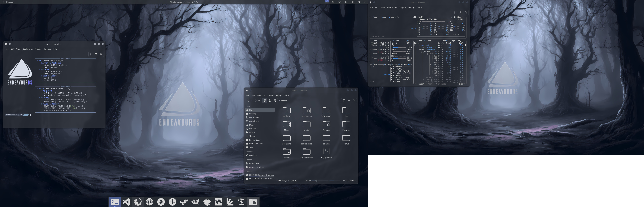Open GIMP from the dock
The height and width of the screenshot is (207, 644).
click(195, 202)
